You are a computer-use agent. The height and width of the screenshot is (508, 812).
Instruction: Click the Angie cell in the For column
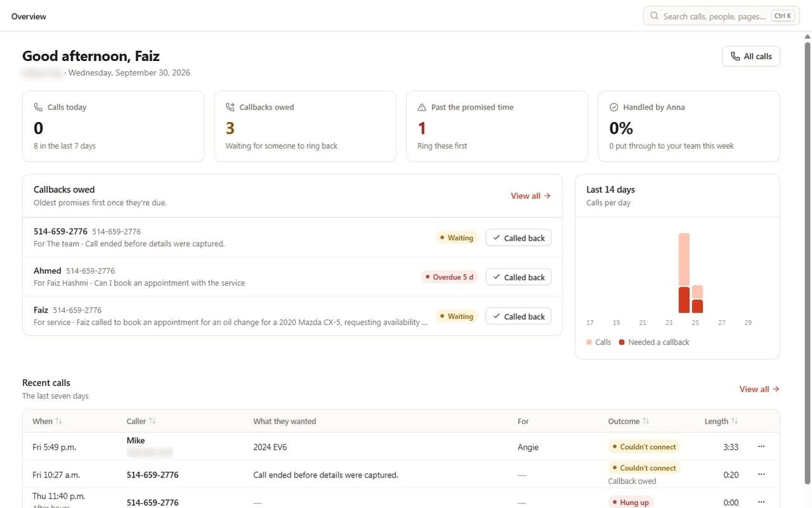click(528, 447)
